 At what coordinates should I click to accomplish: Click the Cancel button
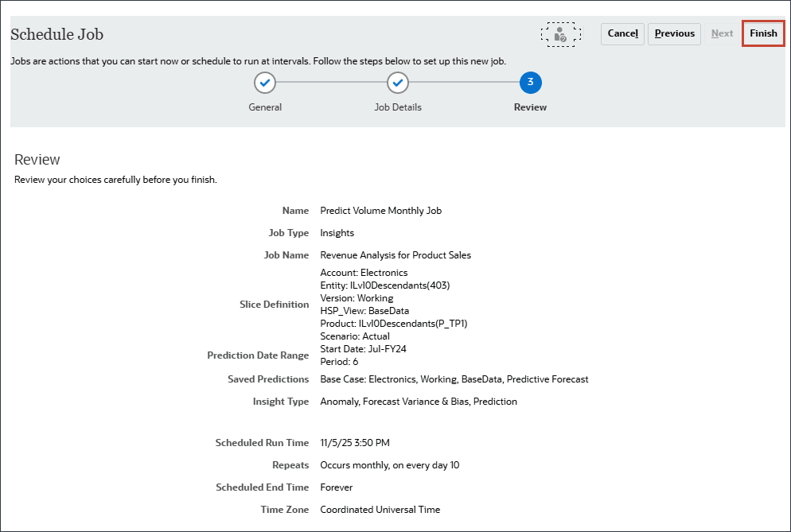(x=622, y=33)
